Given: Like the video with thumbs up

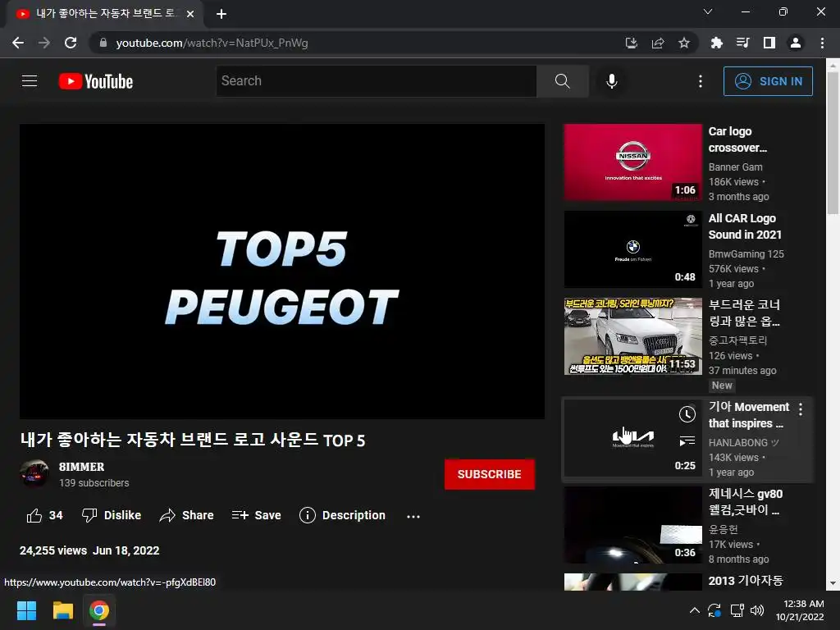Looking at the screenshot, I should click(44, 515).
